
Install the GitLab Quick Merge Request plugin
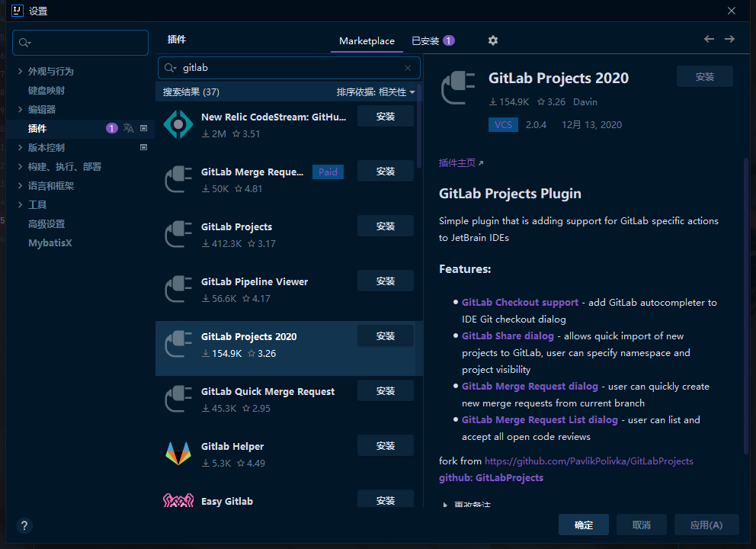pyautogui.click(x=385, y=390)
